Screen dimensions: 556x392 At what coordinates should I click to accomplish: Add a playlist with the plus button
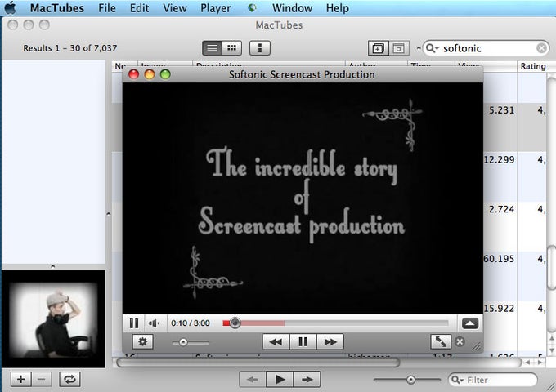21,379
